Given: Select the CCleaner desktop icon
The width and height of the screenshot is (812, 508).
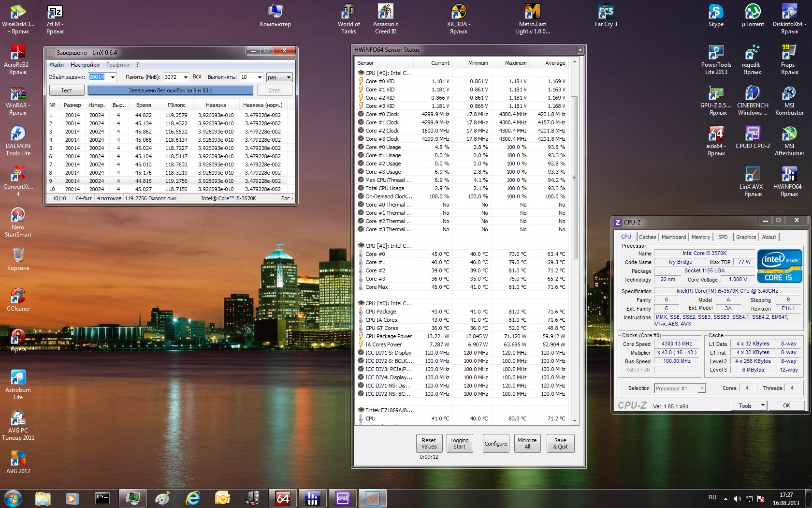Looking at the screenshot, I should [18, 300].
